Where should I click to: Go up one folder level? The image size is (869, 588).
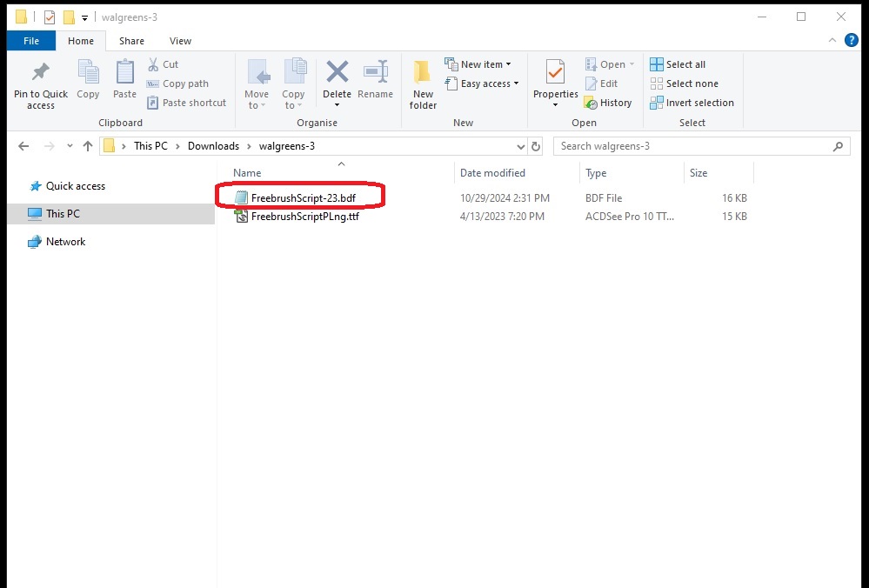tap(88, 146)
